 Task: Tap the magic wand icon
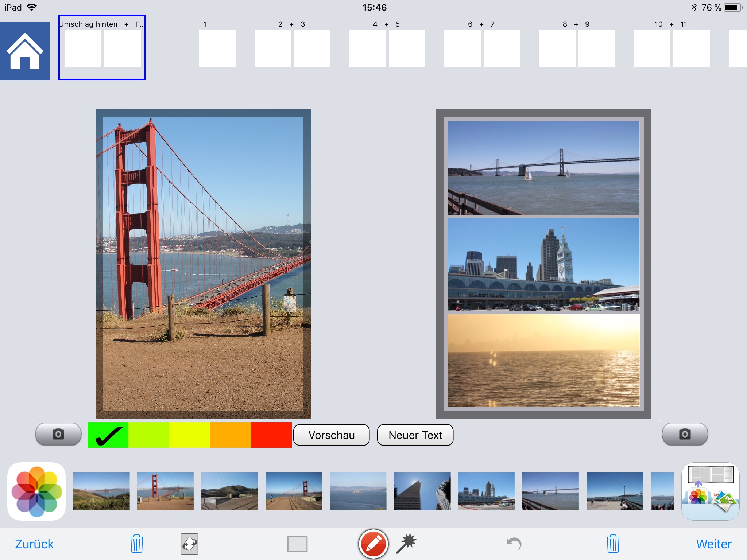pyautogui.click(x=406, y=543)
